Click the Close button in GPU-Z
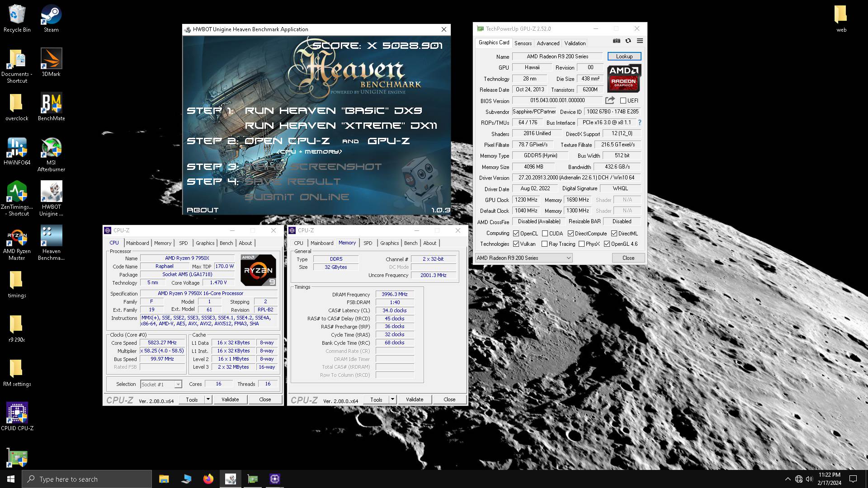The width and height of the screenshot is (868, 488). point(628,258)
